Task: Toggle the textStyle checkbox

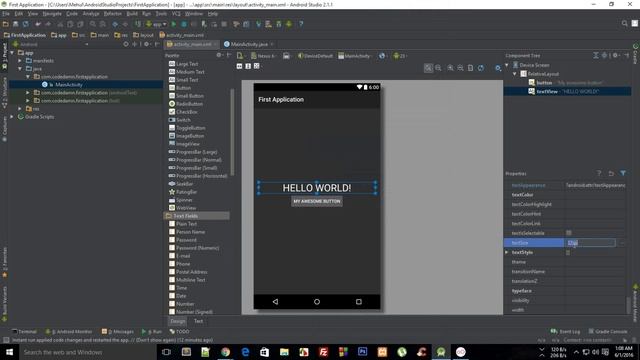Action: (x=568, y=253)
